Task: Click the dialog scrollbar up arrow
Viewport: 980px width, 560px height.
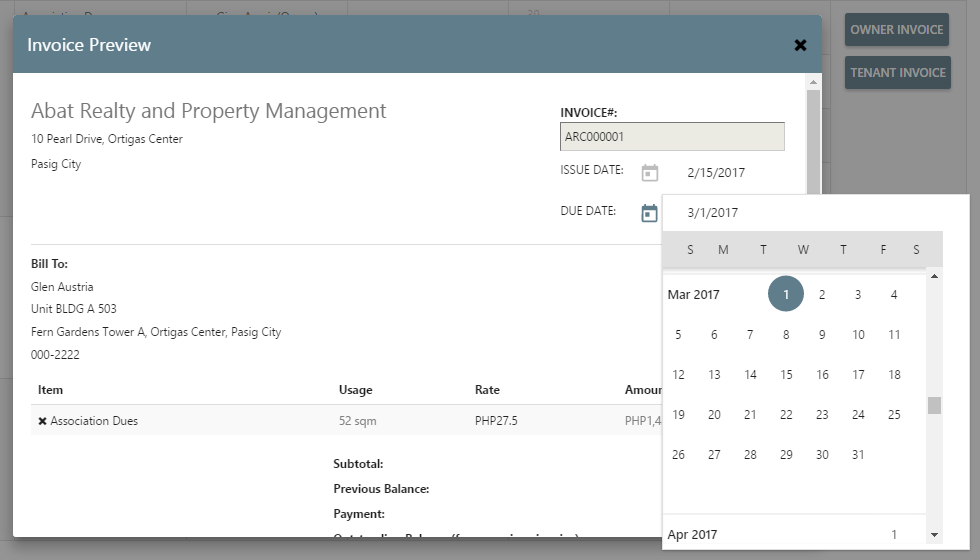Action: click(813, 82)
